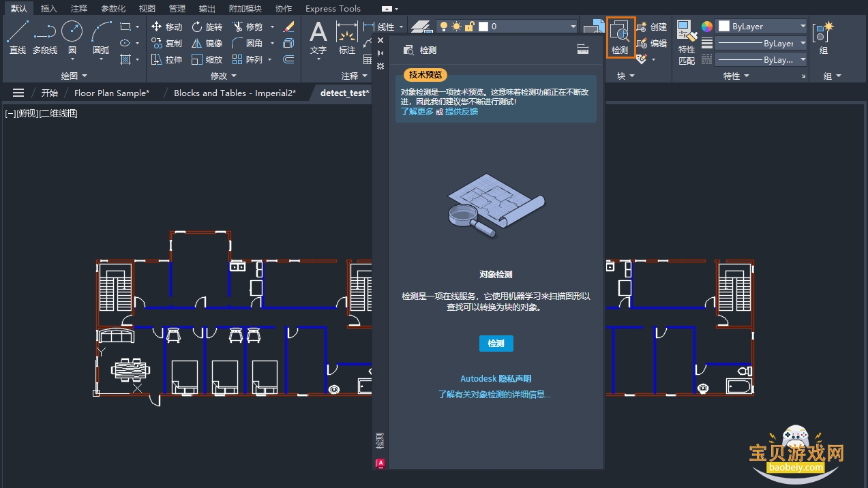Expand the Block (块) panel
Screen dimensions: 868x488
click(625, 76)
